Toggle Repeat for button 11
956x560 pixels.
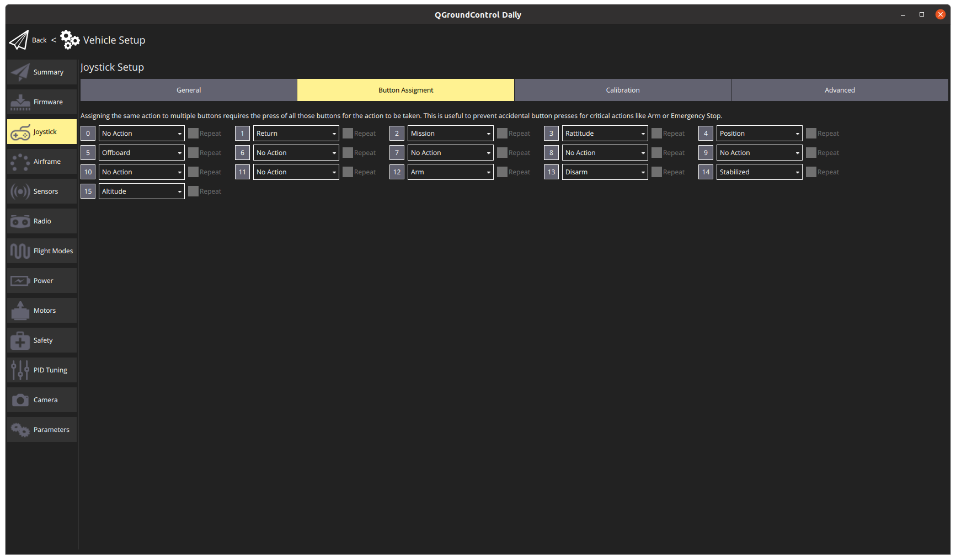tap(348, 172)
